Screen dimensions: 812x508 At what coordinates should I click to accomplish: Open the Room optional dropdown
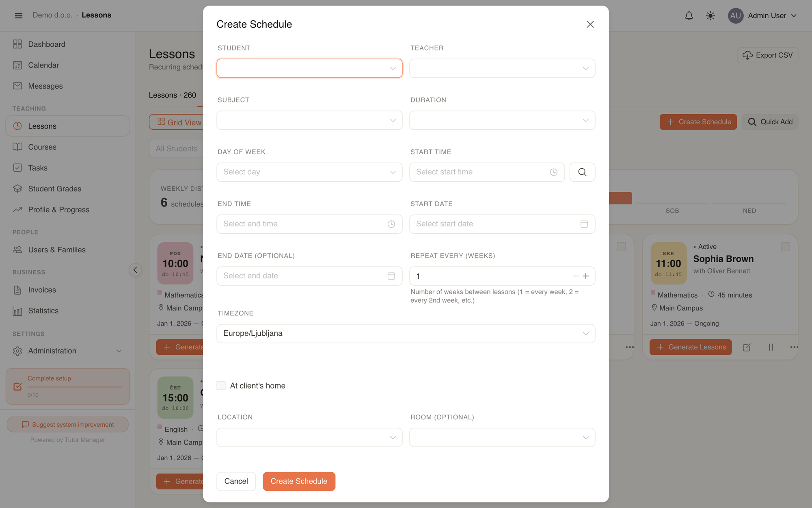pyautogui.click(x=502, y=438)
